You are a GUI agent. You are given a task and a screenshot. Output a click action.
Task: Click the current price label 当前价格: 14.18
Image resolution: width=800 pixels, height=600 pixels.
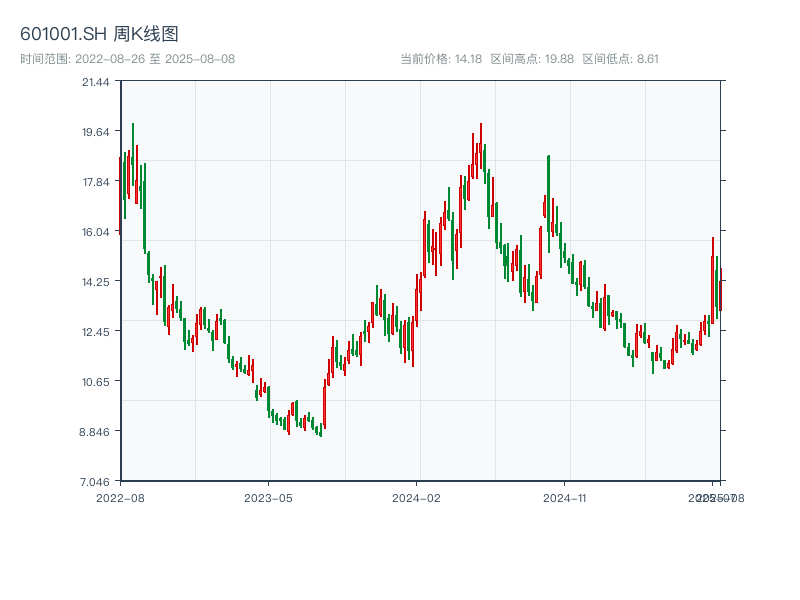tap(441, 59)
